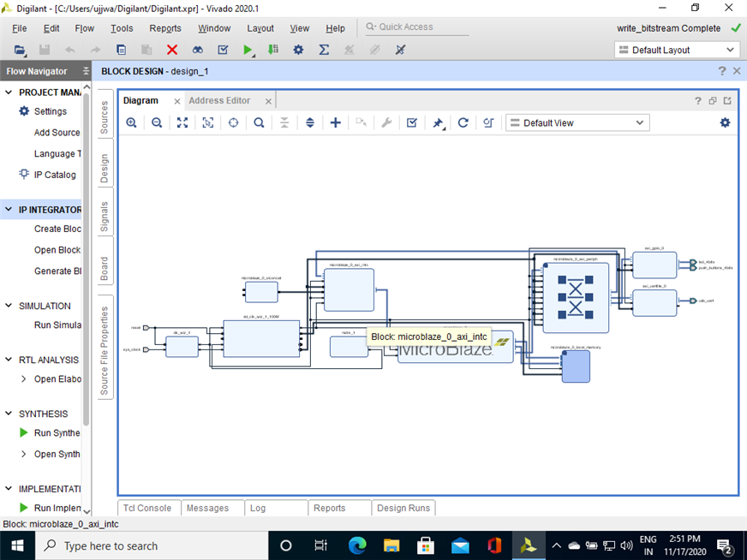The image size is (747, 560).
Task: Click Run Synthesis in Flow Navigator
Action: [x=57, y=432]
